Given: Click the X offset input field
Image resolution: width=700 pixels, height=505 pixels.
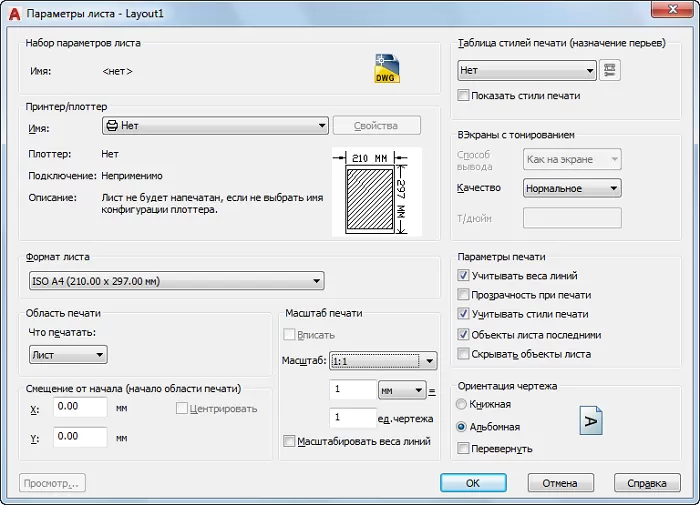Looking at the screenshot, I should pos(80,407).
